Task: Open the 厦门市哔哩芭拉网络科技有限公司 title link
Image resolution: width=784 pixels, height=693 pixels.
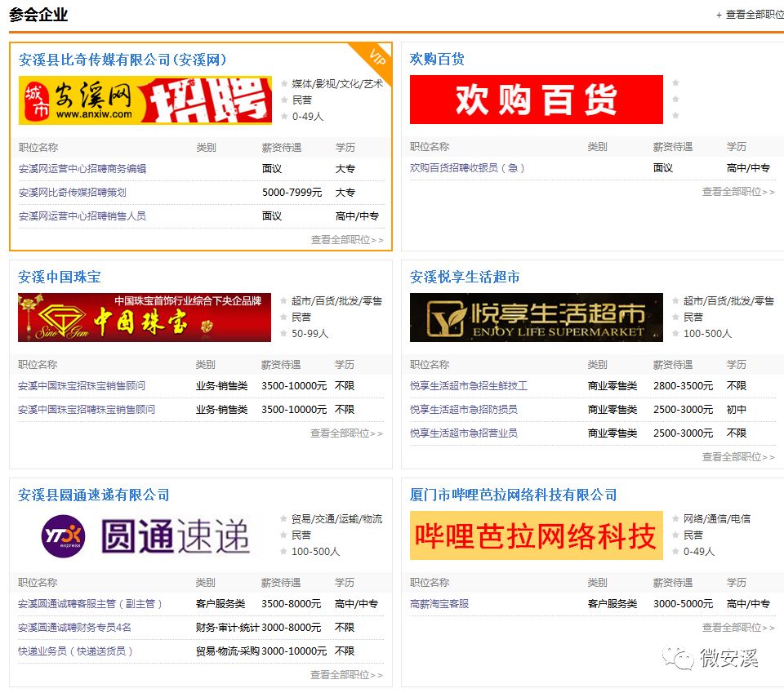Action: [513, 495]
